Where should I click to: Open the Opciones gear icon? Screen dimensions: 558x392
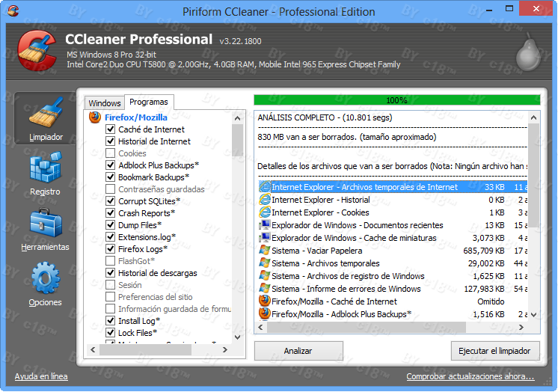click(x=46, y=278)
